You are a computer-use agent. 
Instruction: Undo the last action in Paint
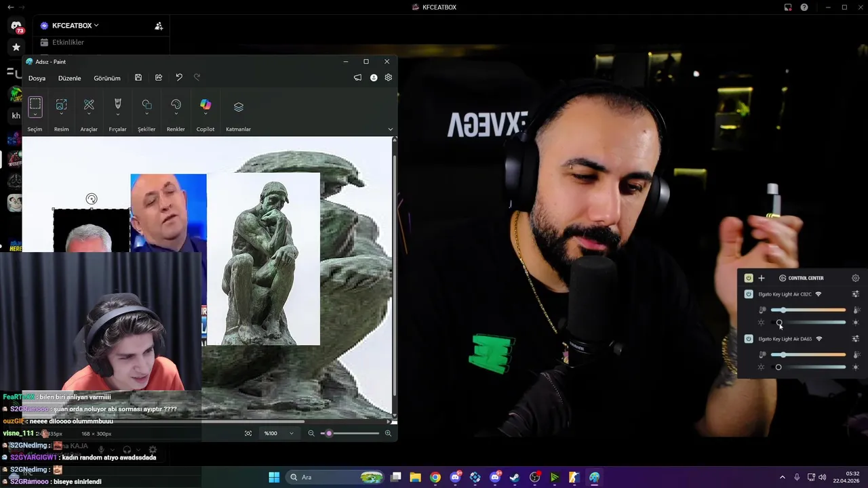click(x=179, y=77)
